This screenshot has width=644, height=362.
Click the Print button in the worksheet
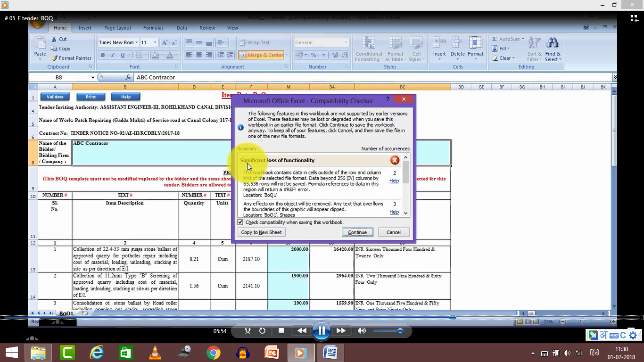pyautogui.click(x=91, y=97)
